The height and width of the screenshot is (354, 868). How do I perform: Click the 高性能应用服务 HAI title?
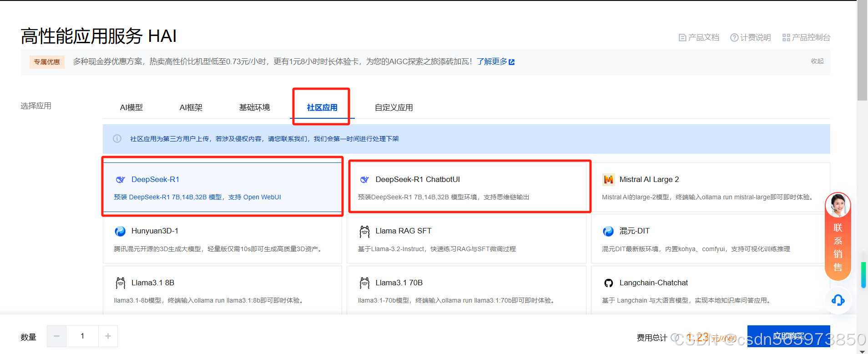(99, 36)
